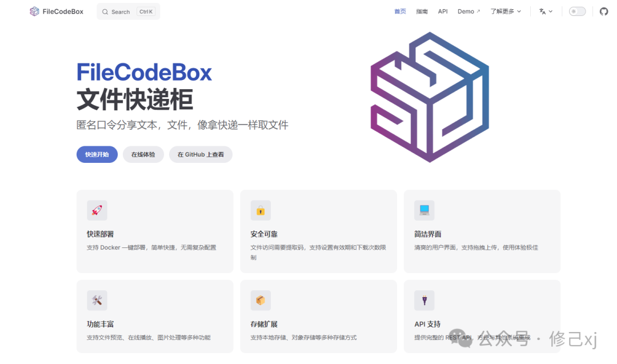The width and height of the screenshot is (617, 364).
Task: Click the 快速开始 button
Action: (97, 154)
